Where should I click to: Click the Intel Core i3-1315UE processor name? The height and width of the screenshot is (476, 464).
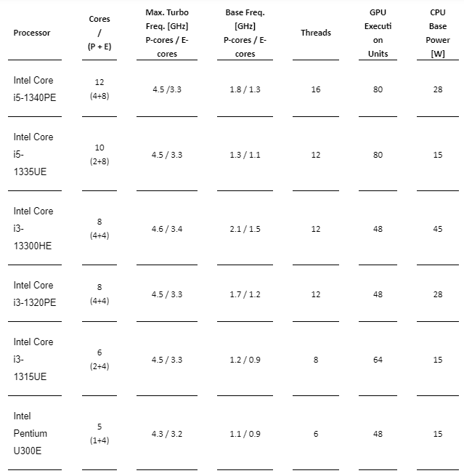33,360
